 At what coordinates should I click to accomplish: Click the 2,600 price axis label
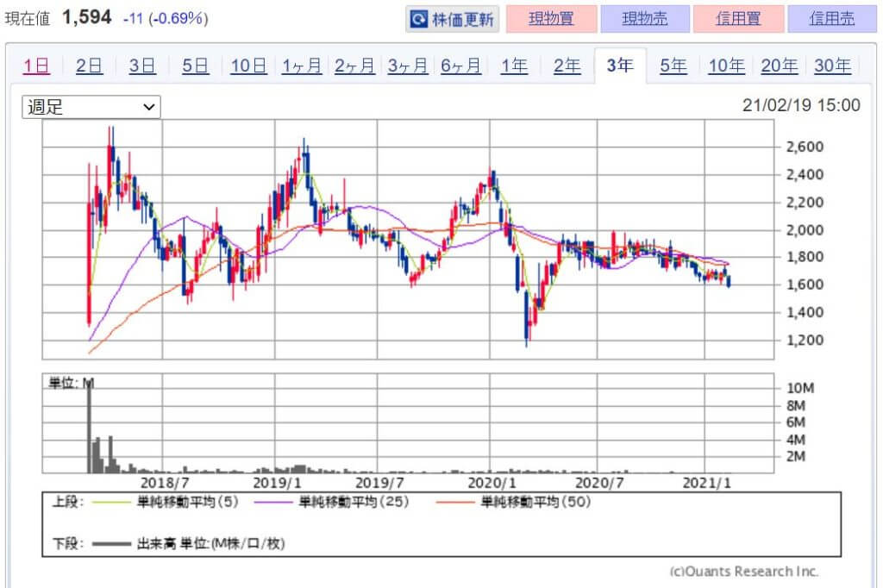[x=805, y=147]
